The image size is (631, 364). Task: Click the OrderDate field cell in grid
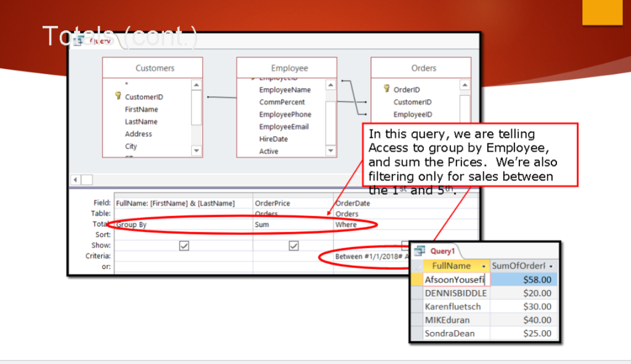[406, 203]
